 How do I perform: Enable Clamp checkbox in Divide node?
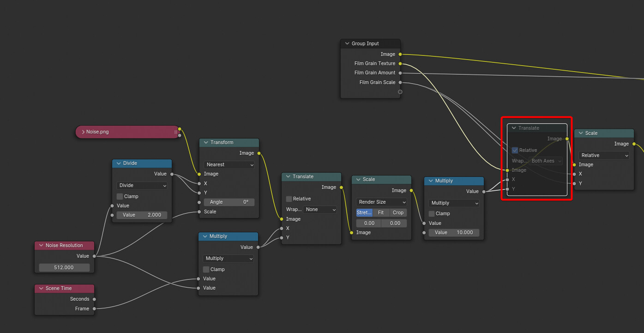(x=120, y=196)
